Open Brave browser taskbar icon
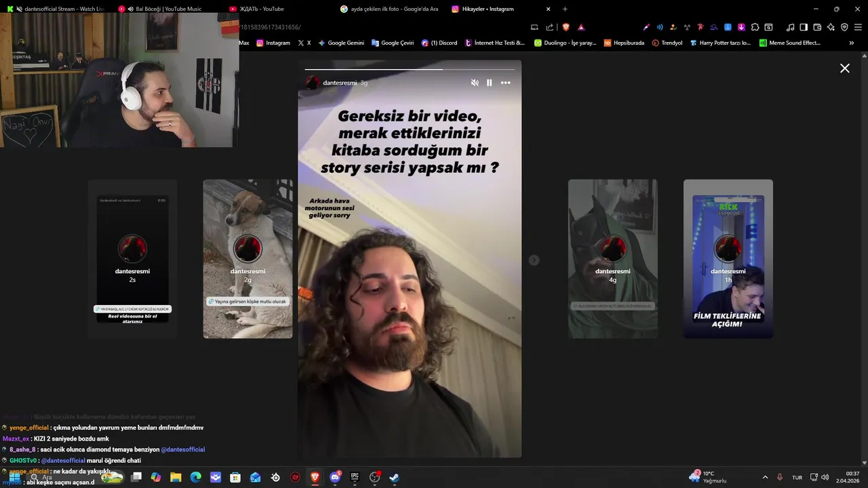This screenshot has height=488, width=868. coord(315,477)
